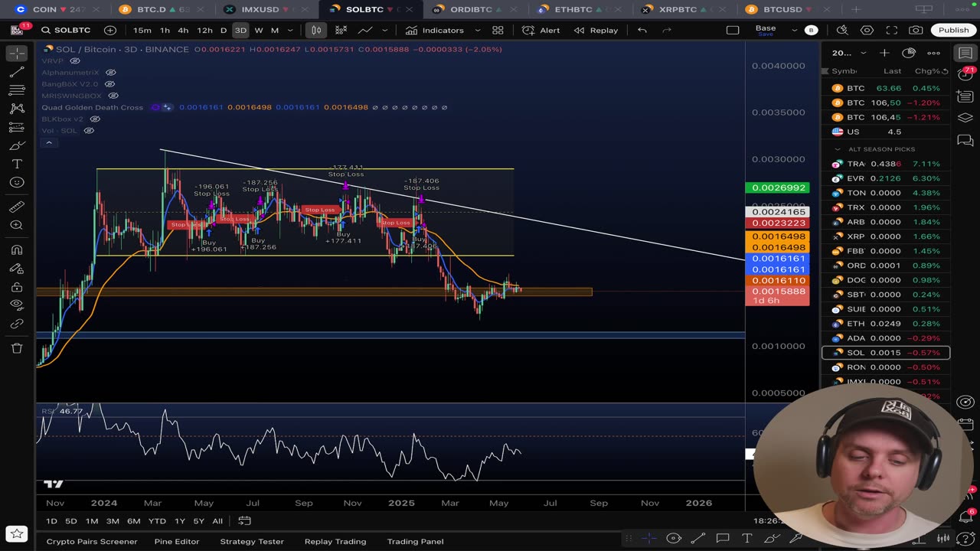Viewport: 980px width, 551px height.
Task: Toggle magnet mode in left toolbar
Action: click(16, 249)
